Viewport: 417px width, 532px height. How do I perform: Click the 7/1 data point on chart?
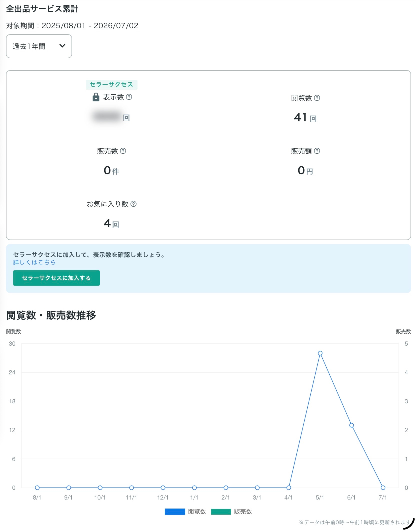coord(383,488)
